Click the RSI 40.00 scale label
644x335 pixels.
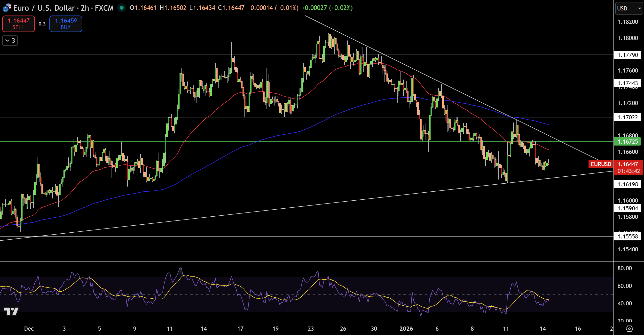click(x=625, y=303)
